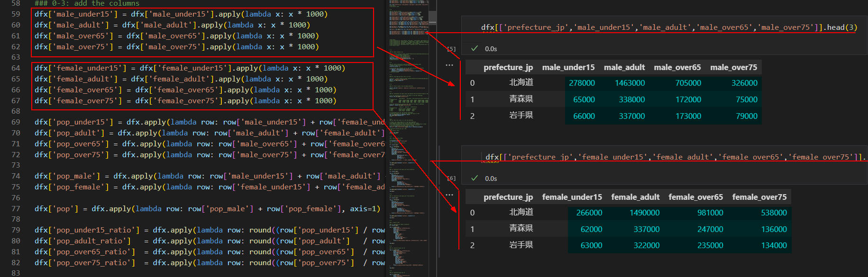This screenshot has width=868, height=277.
Task: Click the dfx['male_over75'] assignment on line 62
Action: click(x=176, y=47)
